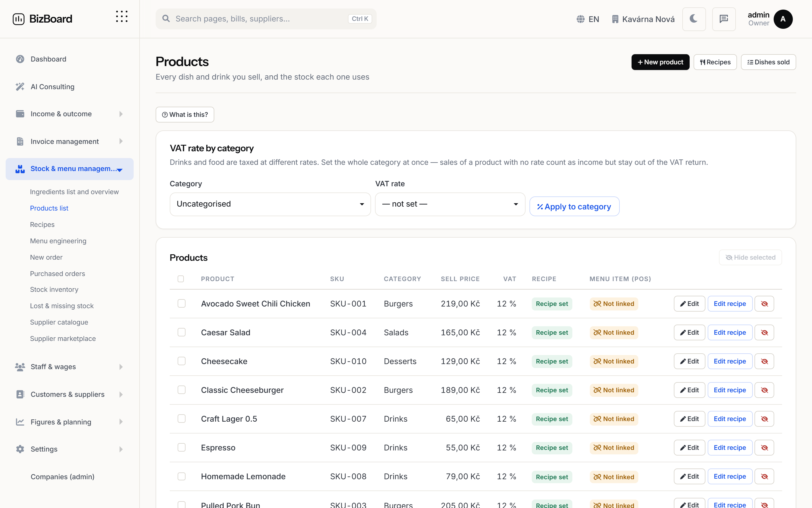Viewport: 812px width, 508px height.
Task: Open the Category dropdown showing Uncategorised
Action: pyautogui.click(x=270, y=204)
